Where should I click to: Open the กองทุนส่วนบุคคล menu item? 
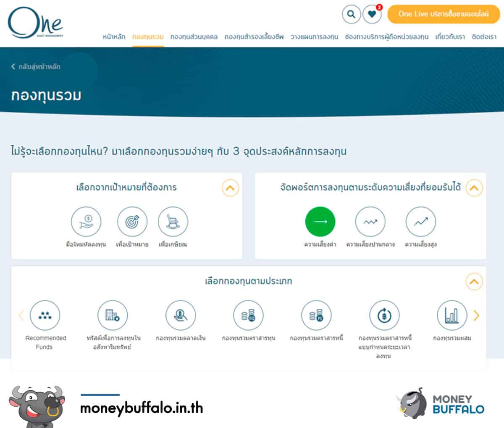coord(194,37)
